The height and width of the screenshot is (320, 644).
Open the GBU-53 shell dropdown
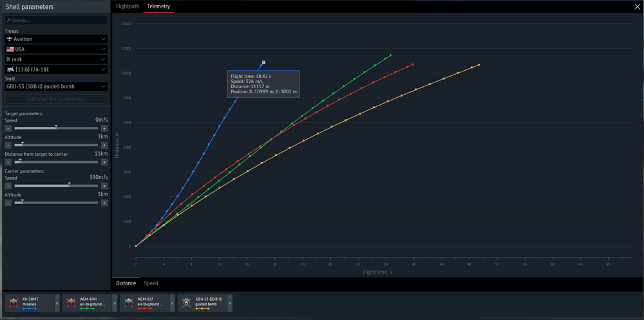point(56,87)
